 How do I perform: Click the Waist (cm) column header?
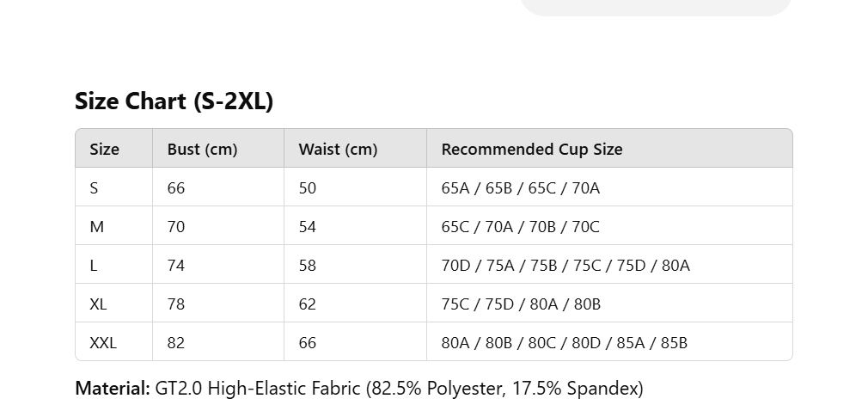click(338, 149)
